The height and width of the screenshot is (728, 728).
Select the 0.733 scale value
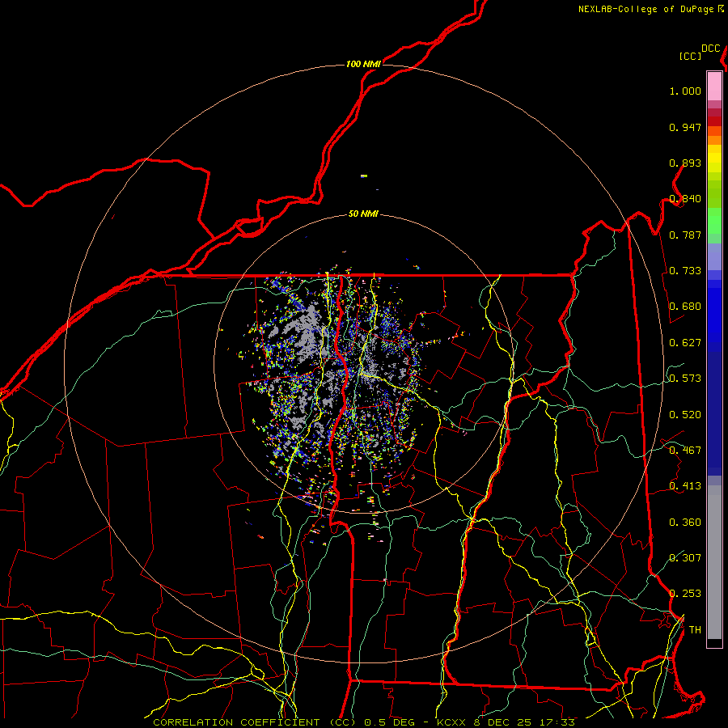pos(685,271)
